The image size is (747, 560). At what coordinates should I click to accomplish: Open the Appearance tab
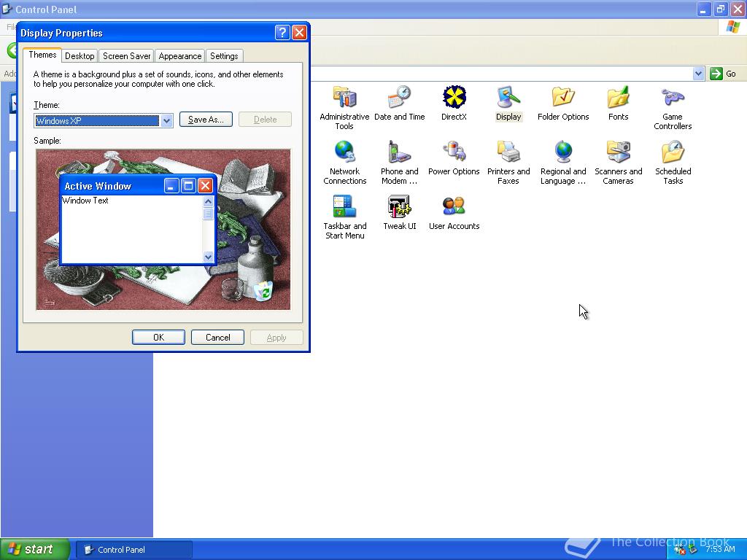click(x=179, y=55)
